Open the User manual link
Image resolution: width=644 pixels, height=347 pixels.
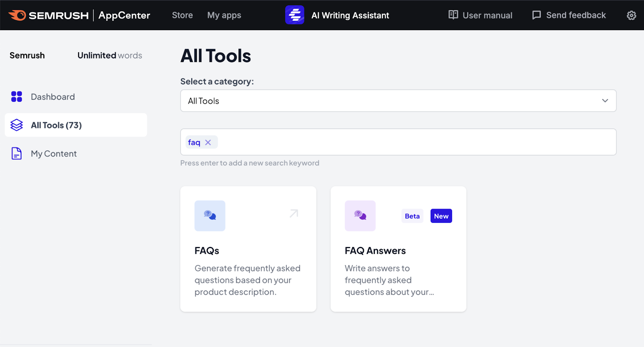pyautogui.click(x=480, y=15)
